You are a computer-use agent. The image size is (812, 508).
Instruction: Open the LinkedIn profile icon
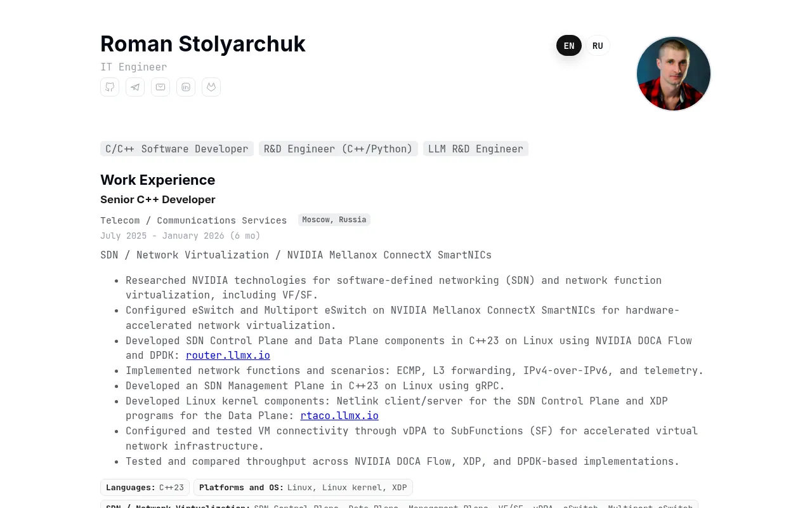pos(186,87)
